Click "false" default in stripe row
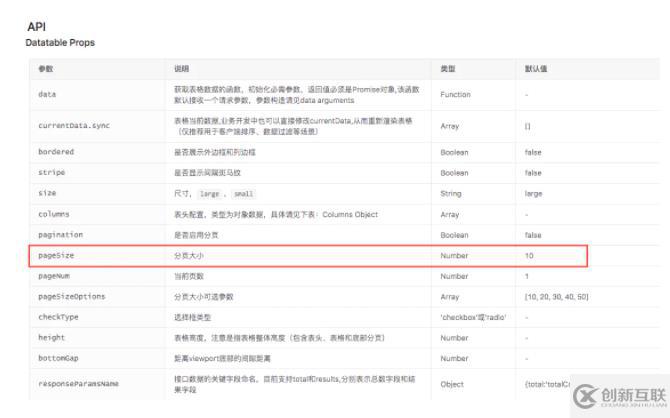This screenshot has width=670, height=418. (533, 173)
